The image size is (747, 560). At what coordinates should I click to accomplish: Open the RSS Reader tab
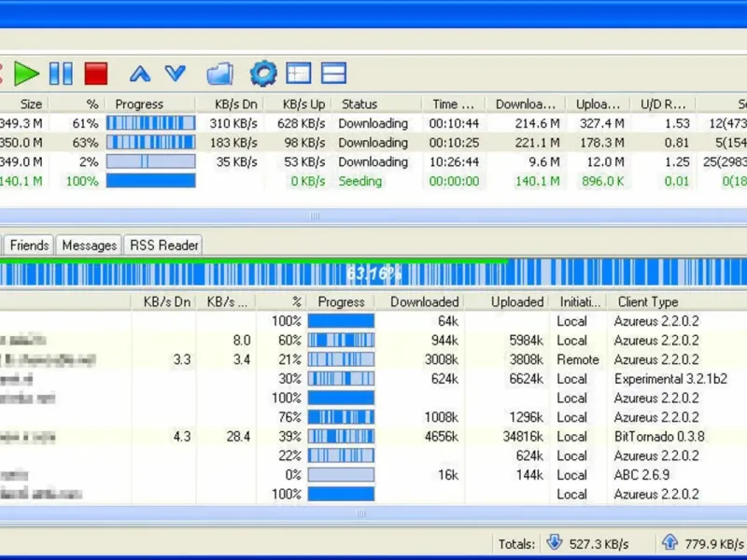[164, 245]
